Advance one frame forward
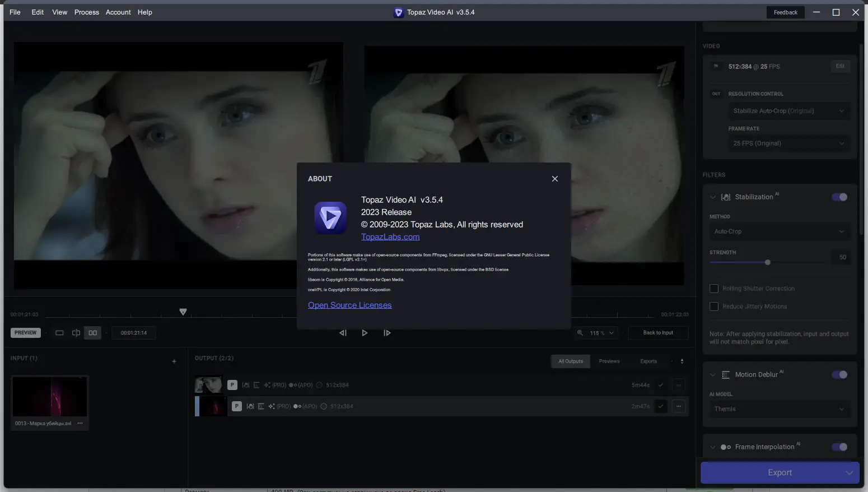This screenshot has width=868, height=492. (387, 332)
